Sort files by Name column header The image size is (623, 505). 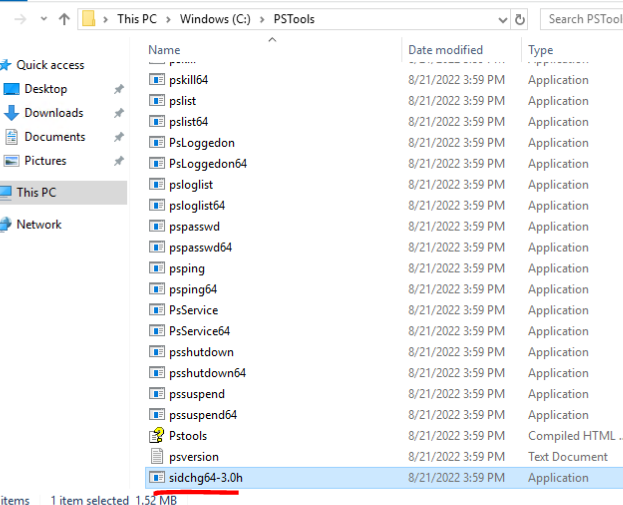[164, 50]
